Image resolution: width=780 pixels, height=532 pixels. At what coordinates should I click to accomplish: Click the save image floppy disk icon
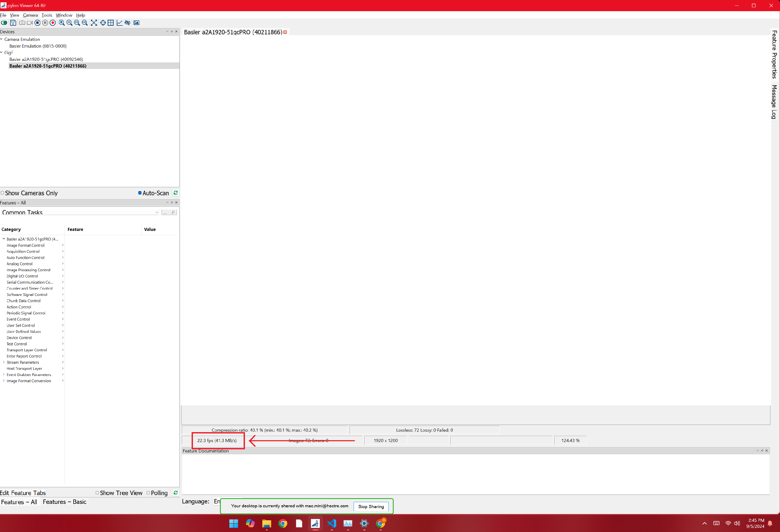pyautogui.click(x=13, y=23)
